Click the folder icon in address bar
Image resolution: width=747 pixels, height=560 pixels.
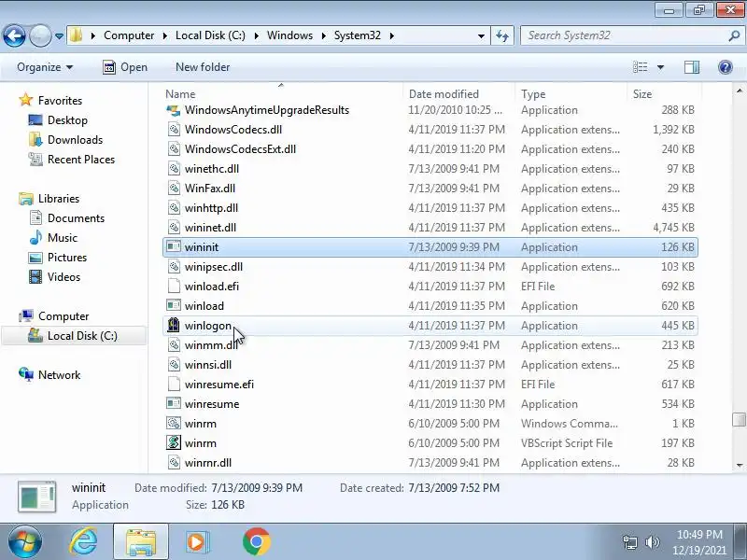tap(76, 35)
